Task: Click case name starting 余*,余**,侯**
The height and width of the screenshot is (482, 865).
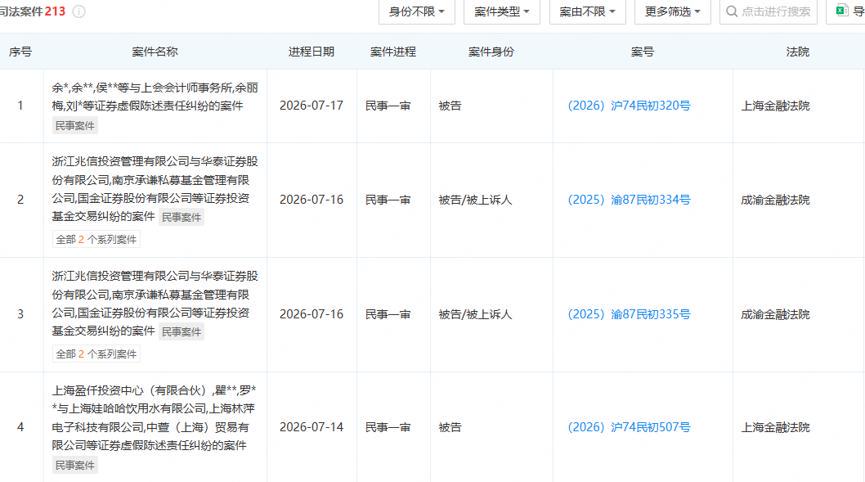Action: [x=155, y=97]
